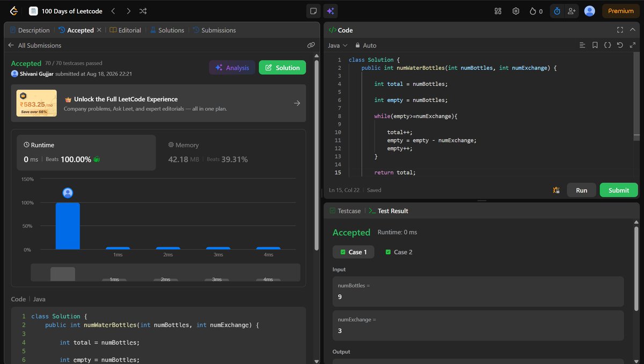Enter fullscreen for the Code panel
644x364 pixels.
pyautogui.click(x=620, y=30)
